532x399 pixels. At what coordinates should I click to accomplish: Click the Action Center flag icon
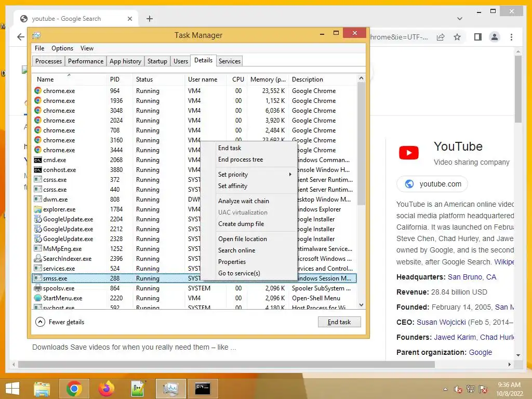(x=483, y=389)
